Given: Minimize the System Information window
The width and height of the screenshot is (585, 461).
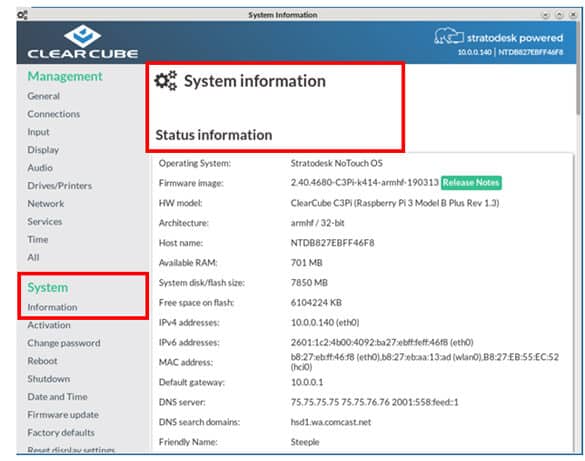Looking at the screenshot, I should pyautogui.click(x=545, y=15).
